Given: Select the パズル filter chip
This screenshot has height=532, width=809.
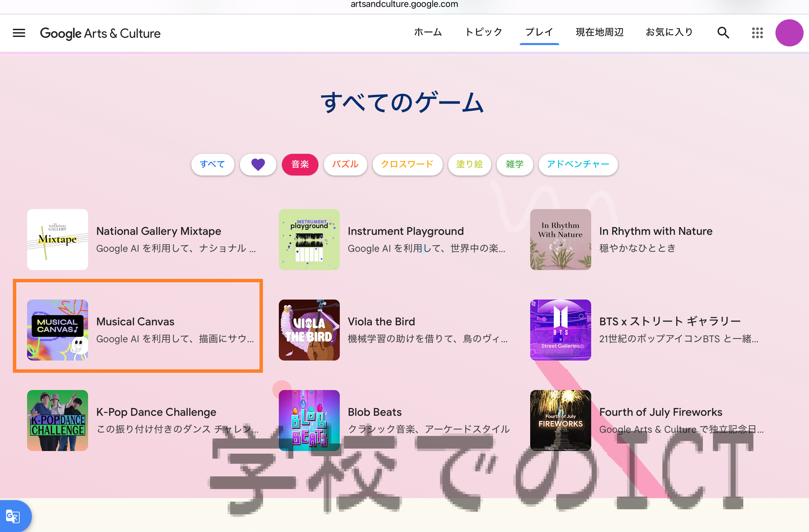Looking at the screenshot, I should [x=345, y=165].
